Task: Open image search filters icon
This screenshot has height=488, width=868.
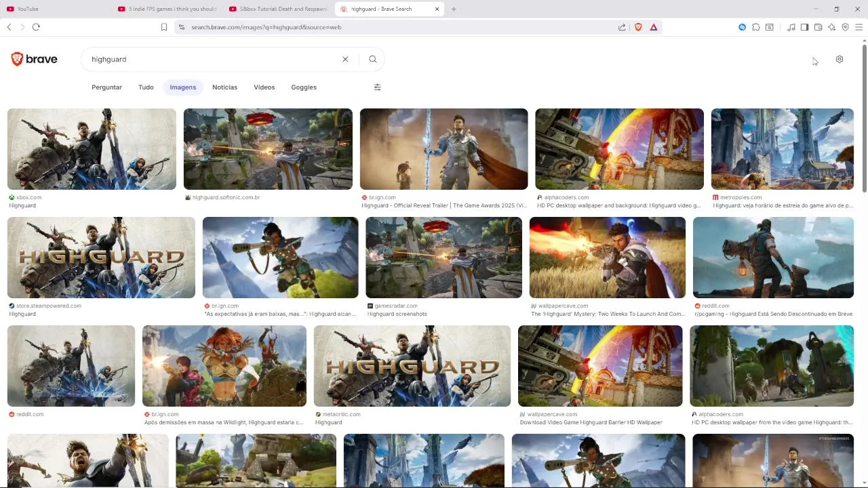Action: pyautogui.click(x=378, y=87)
